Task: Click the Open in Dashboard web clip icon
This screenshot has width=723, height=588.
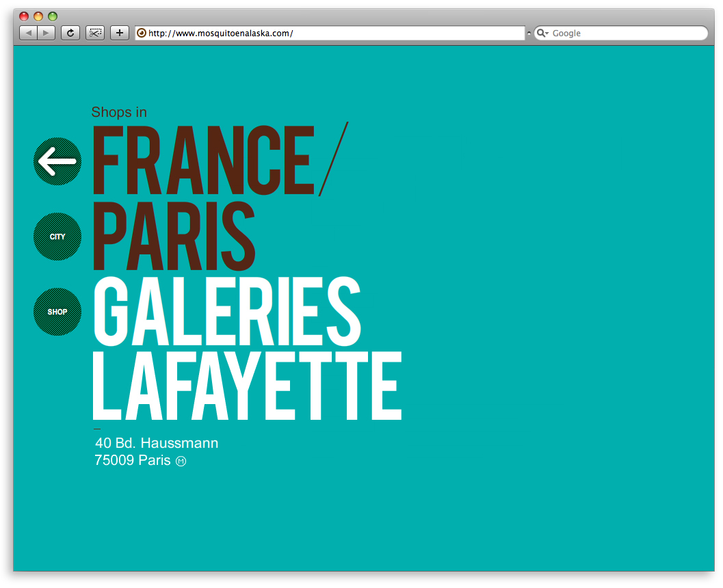Action: (x=94, y=33)
